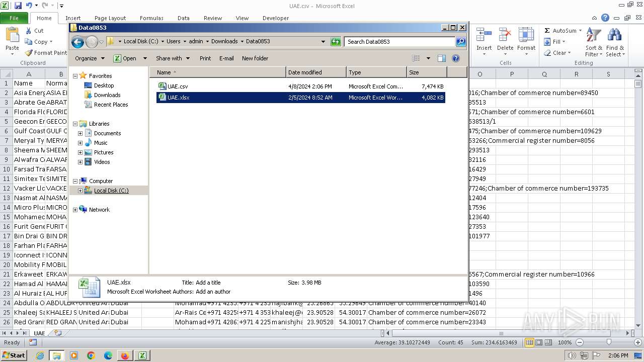Viewport: 644px width, 362px height.
Task: Click the Cut scissors icon
Action: [x=28, y=31]
